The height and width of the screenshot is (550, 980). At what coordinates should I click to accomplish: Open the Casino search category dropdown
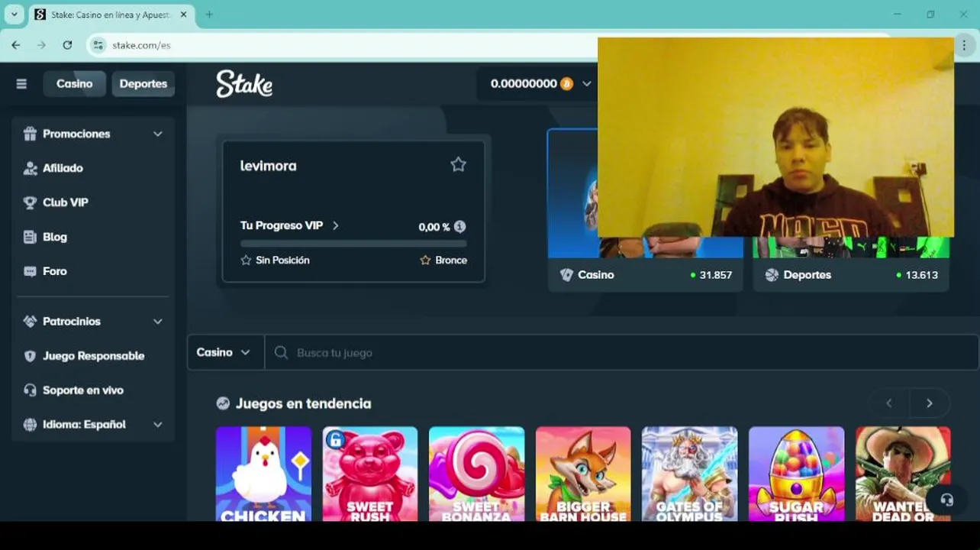coord(226,352)
